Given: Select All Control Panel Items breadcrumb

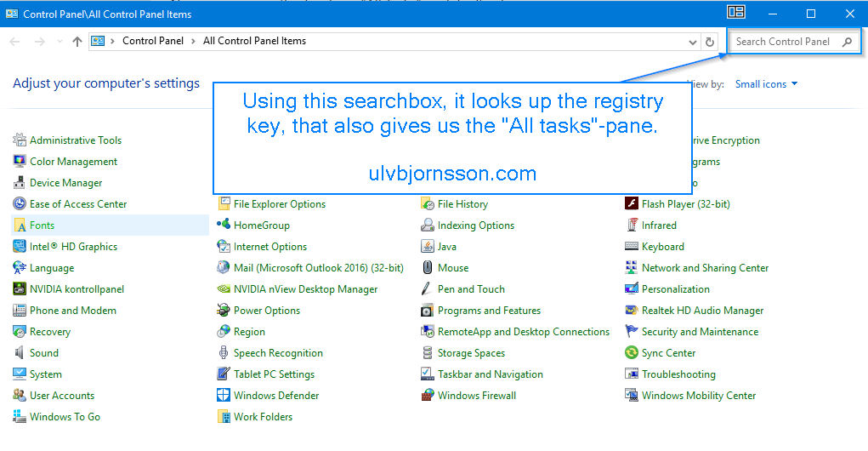Looking at the screenshot, I should click(x=254, y=41).
